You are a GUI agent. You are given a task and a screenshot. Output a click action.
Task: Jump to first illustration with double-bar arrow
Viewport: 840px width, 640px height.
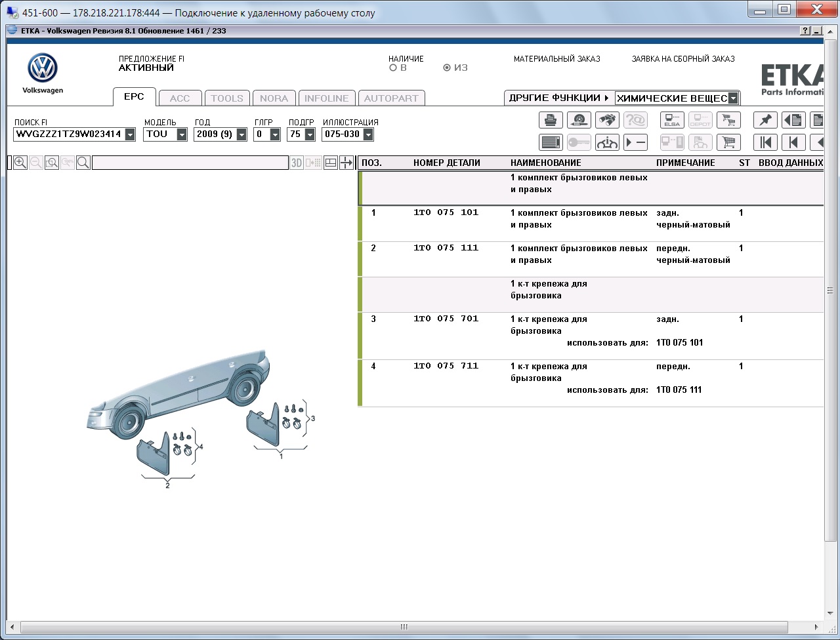[x=765, y=142]
